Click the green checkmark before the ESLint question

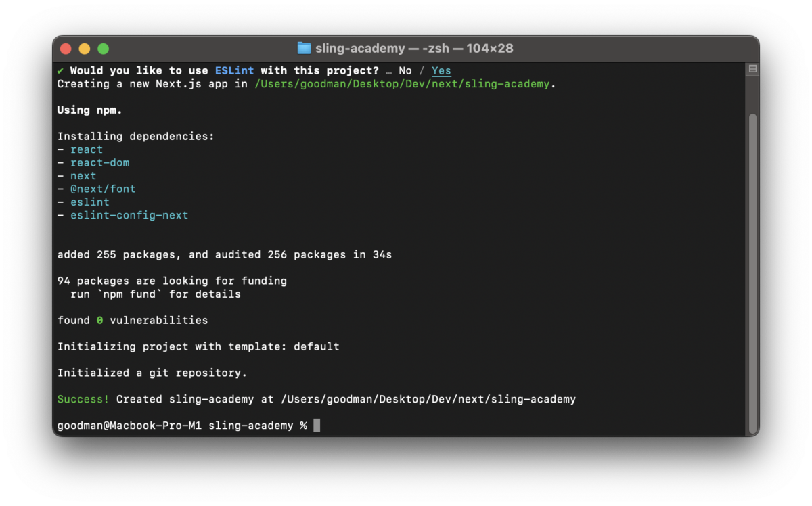[60, 70]
